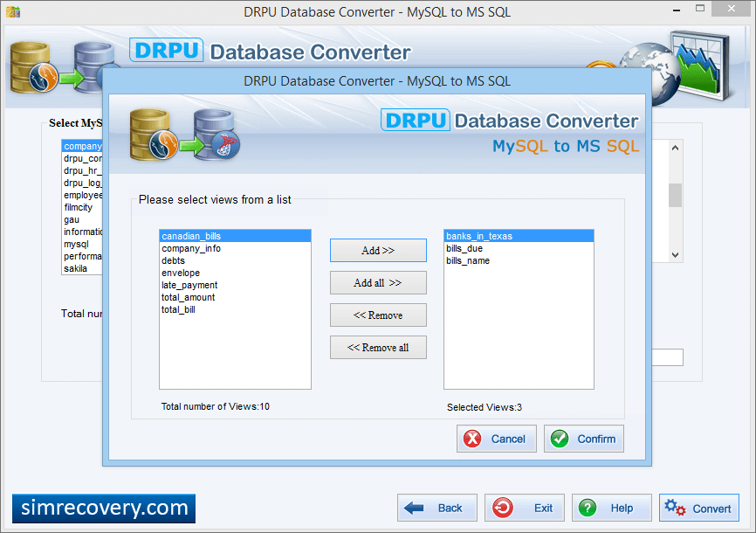Viewport: 756px width, 533px height.
Task: Click the red exit circle icon
Action: point(502,508)
